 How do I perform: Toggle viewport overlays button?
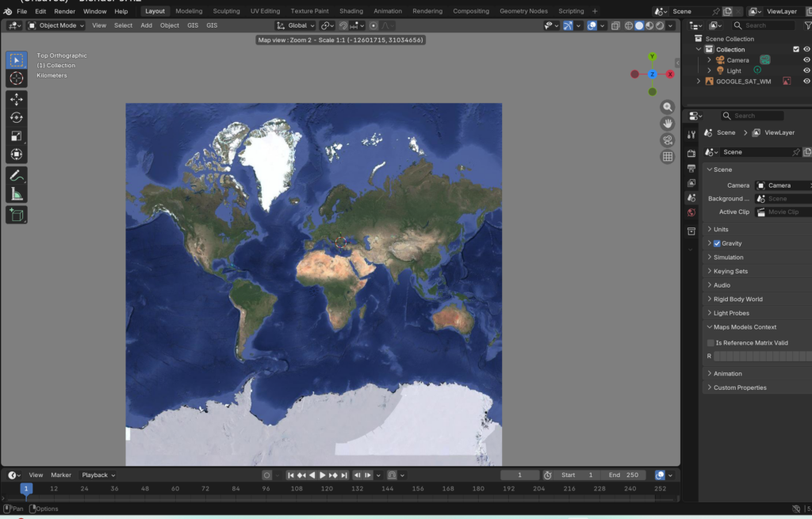[592, 25]
